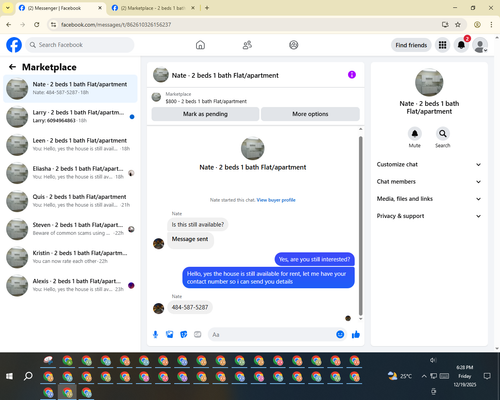Open account avatar menu
Screen dimensions: 500x400
pyautogui.click(x=480, y=45)
